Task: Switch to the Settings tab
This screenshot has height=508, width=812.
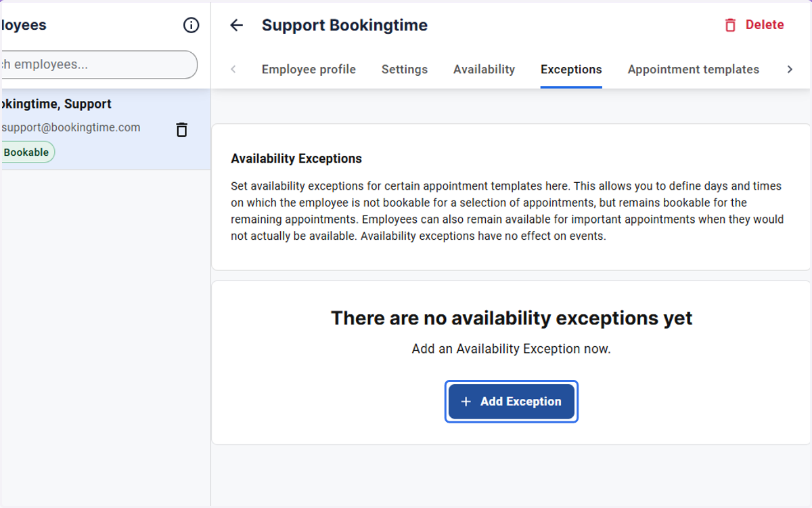Action: (405, 69)
